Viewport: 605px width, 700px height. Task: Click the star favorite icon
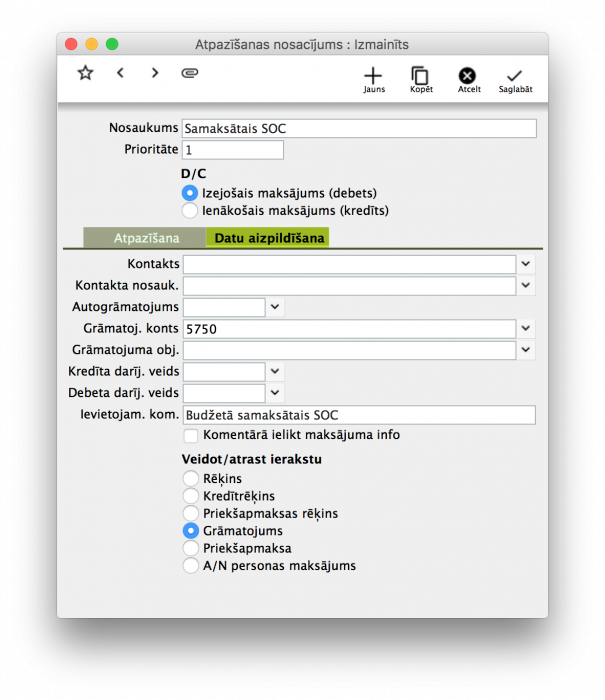(x=85, y=73)
